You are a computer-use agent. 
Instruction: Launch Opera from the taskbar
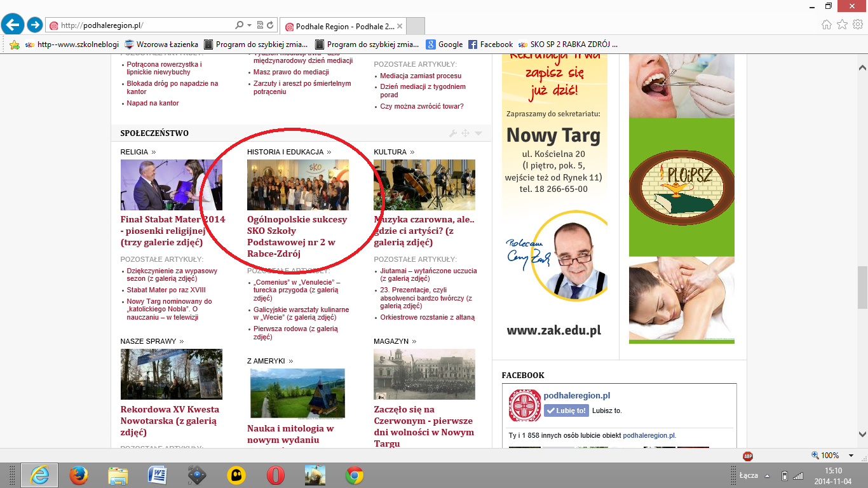(276, 475)
